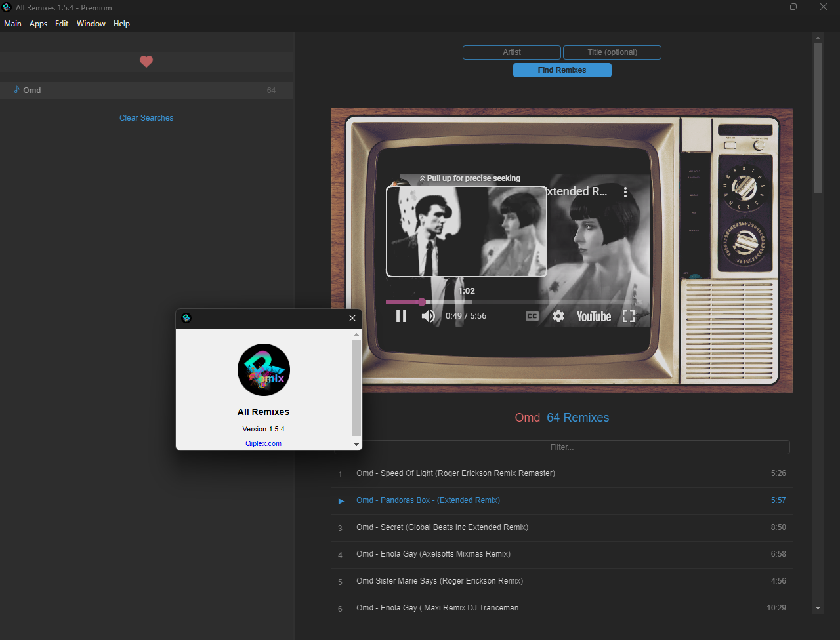Screen dimensions: 840x640
Task: Click the 8:50 duration of Secret
Action: tap(778, 527)
